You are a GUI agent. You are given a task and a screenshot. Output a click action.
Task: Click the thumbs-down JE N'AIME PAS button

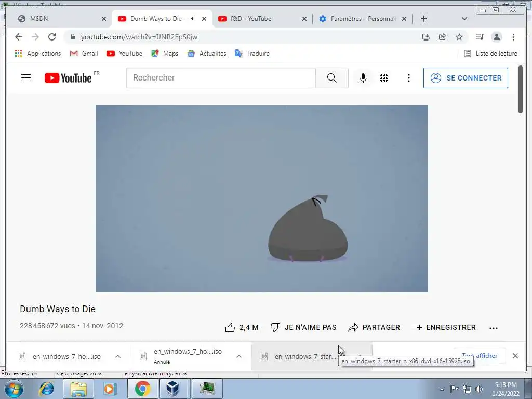pyautogui.click(x=303, y=327)
